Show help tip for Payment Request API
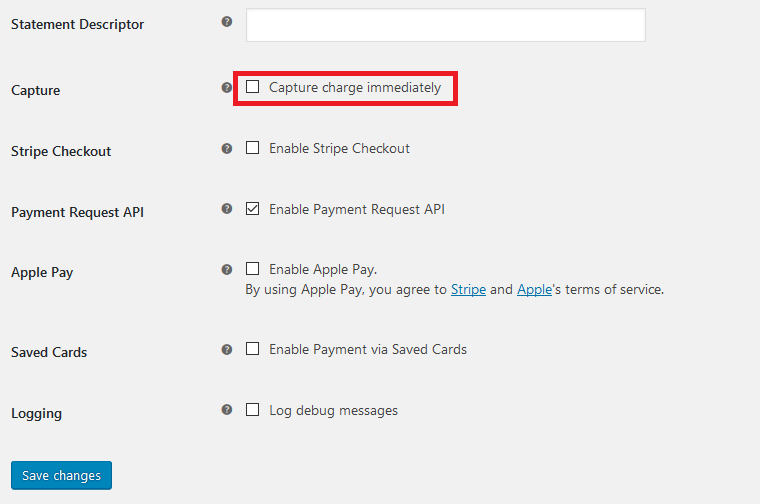This screenshot has height=504, width=760. click(x=227, y=209)
